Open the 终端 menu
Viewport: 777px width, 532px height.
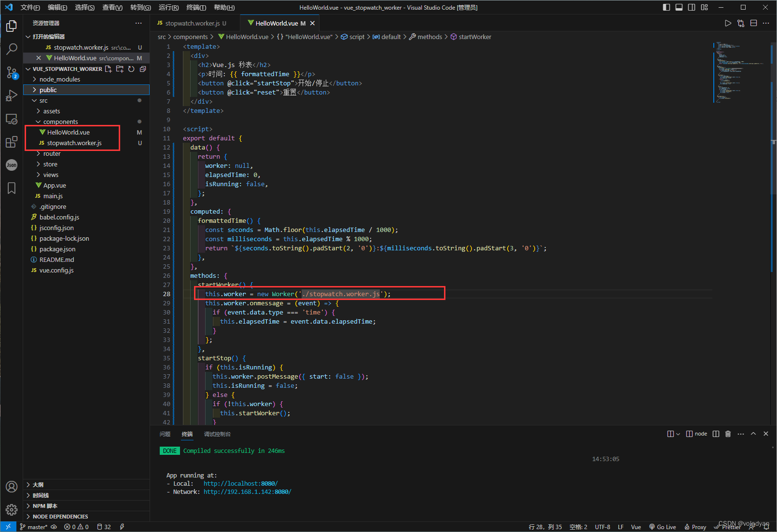point(195,7)
